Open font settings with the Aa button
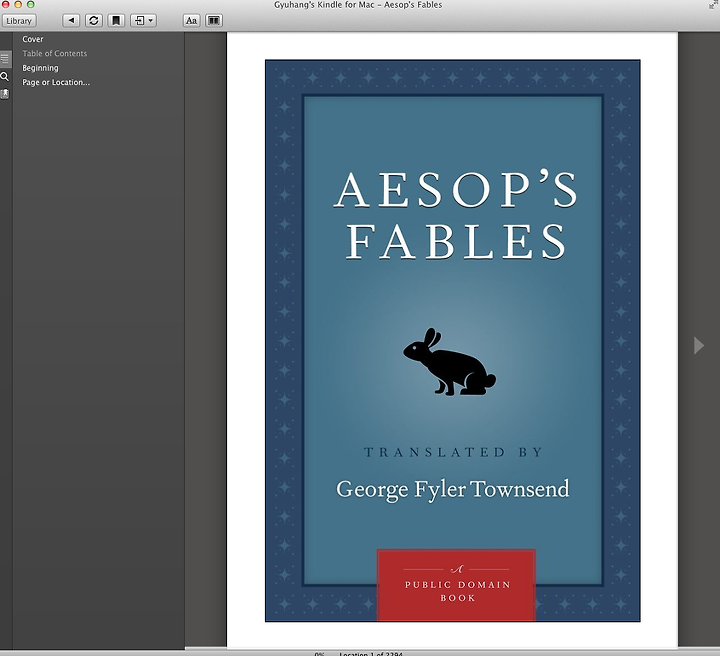The width and height of the screenshot is (720, 656). [x=191, y=21]
